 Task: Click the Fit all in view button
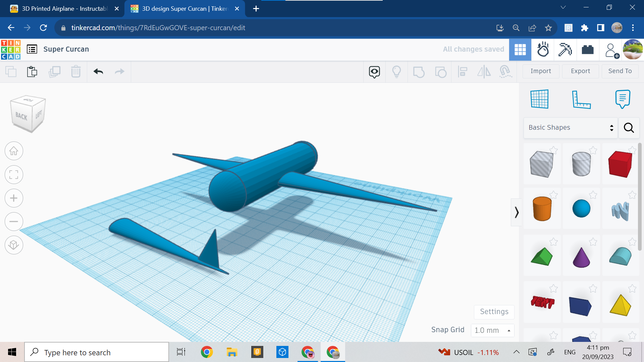(14, 175)
